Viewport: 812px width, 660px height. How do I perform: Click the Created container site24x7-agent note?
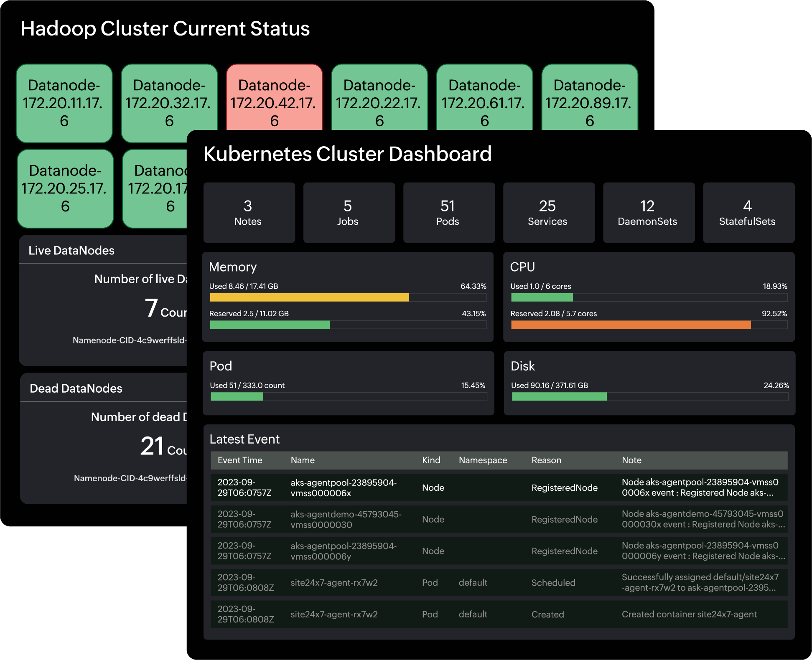coord(689,614)
